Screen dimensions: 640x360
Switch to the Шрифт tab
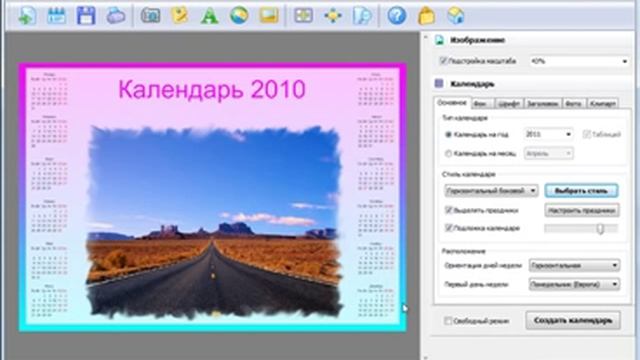[x=509, y=104]
